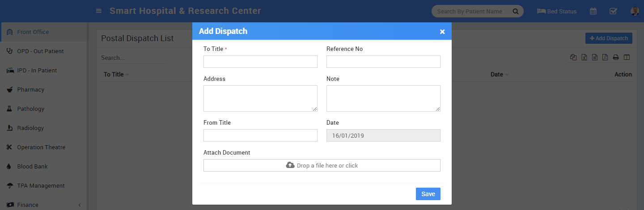Image resolution: width=644 pixels, height=210 pixels.
Task: Toggle the columns visibility icon
Action: pos(627,57)
